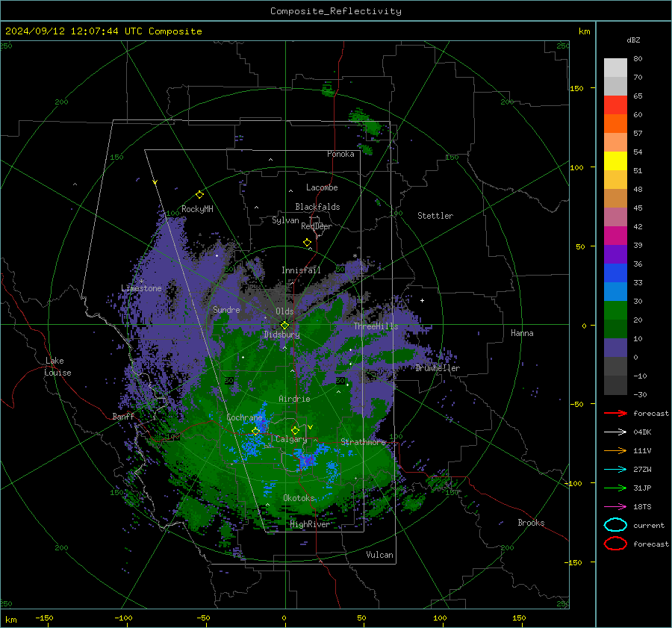
Task: Click the Airdrie city label
Action: (294, 399)
